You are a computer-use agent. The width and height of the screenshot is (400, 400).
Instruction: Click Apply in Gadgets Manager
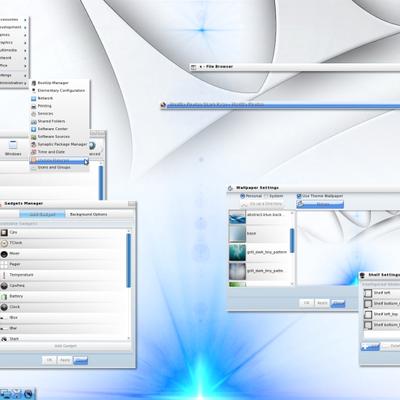pyautogui.click(x=65, y=360)
